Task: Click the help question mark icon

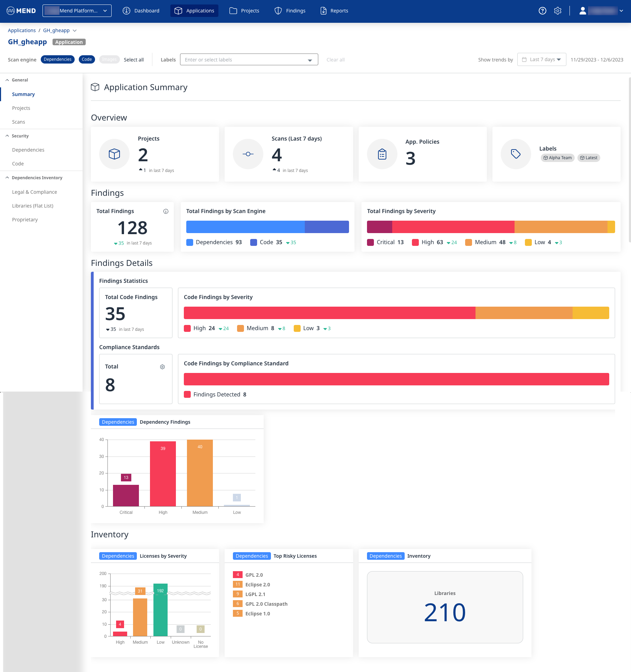Action: [543, 11]
